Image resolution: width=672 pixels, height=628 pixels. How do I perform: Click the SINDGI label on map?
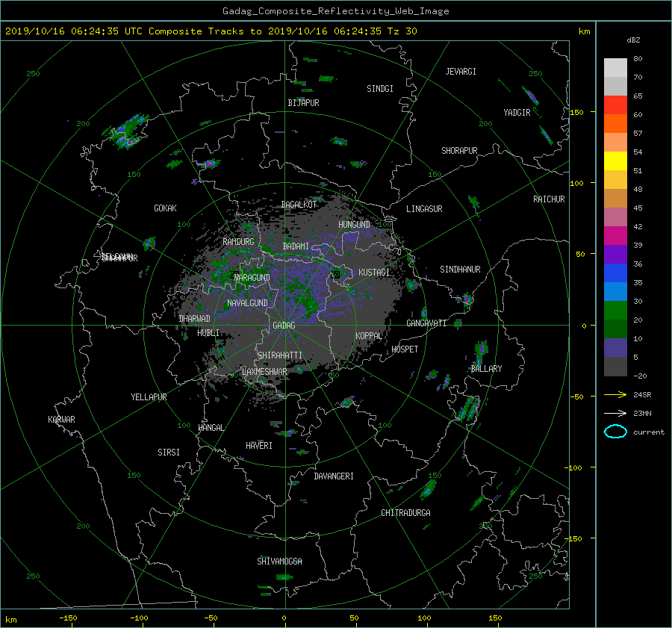click(x=380, y=89)
